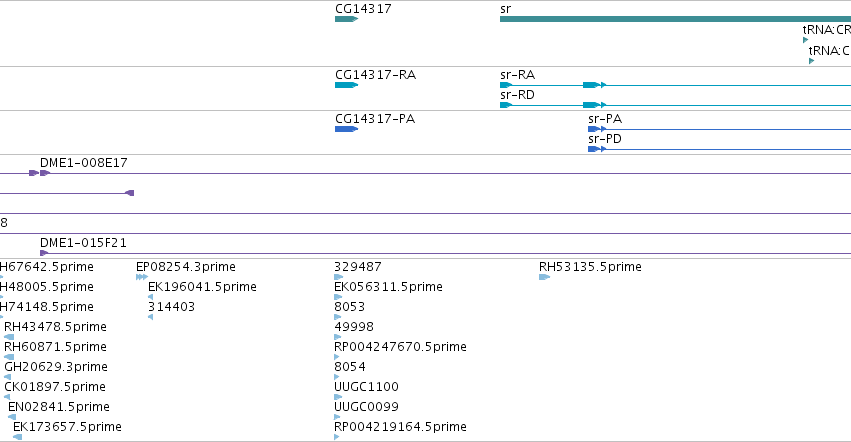Select the CG14317-PA protein arrow

346,129
